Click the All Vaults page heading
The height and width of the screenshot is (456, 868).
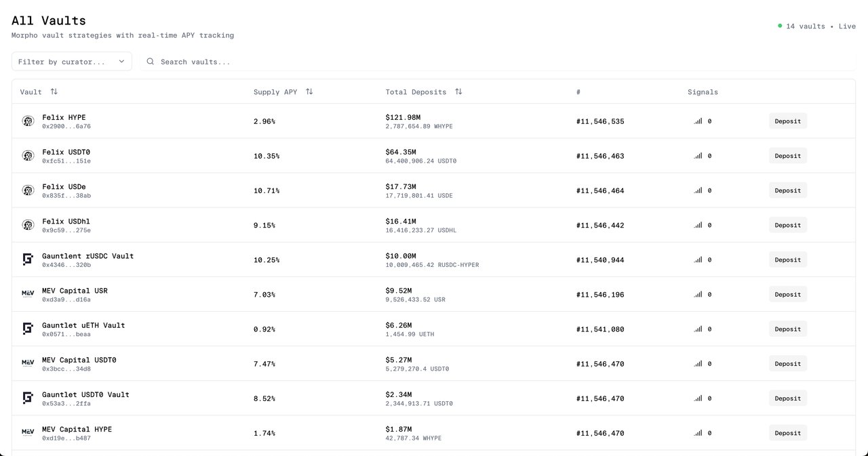click(x=49, y=20)
